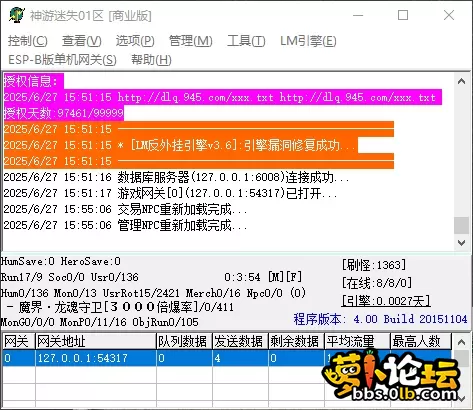Open the 帮助(H) menu
Viewport: 473px width, 410px height.
(x=151, y=60)
